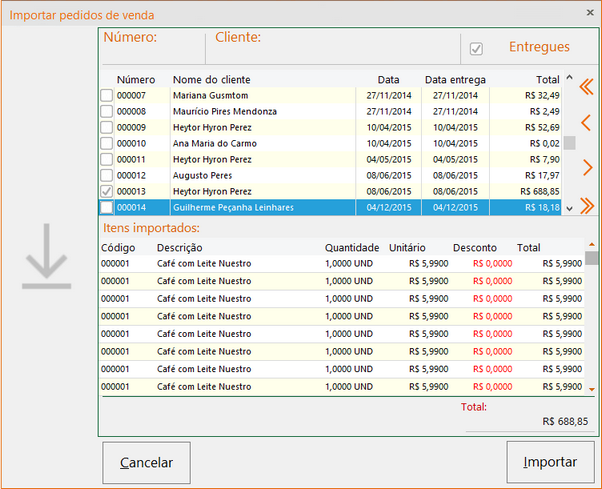Click the Data entrega column header
The height and width of the screenshot is (489, 602).
455,80
